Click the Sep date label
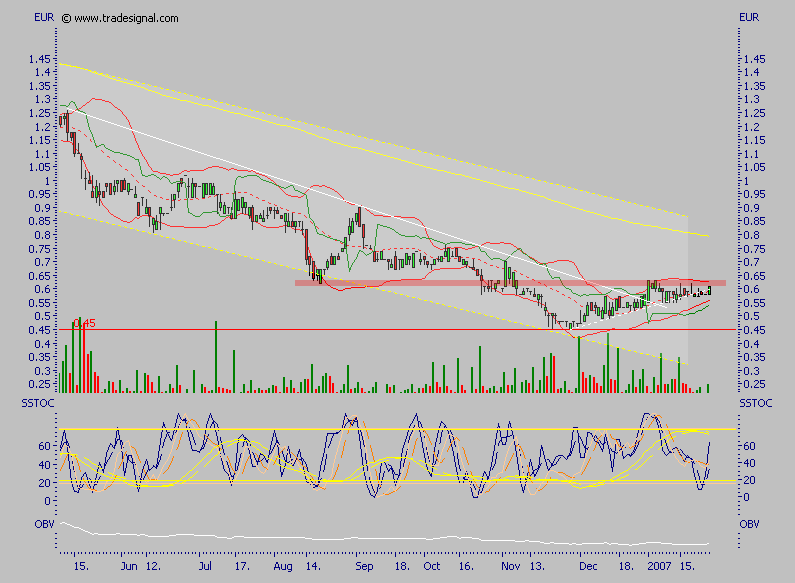Viewport: 795px width, 583px height. click(x=364, y=565)
